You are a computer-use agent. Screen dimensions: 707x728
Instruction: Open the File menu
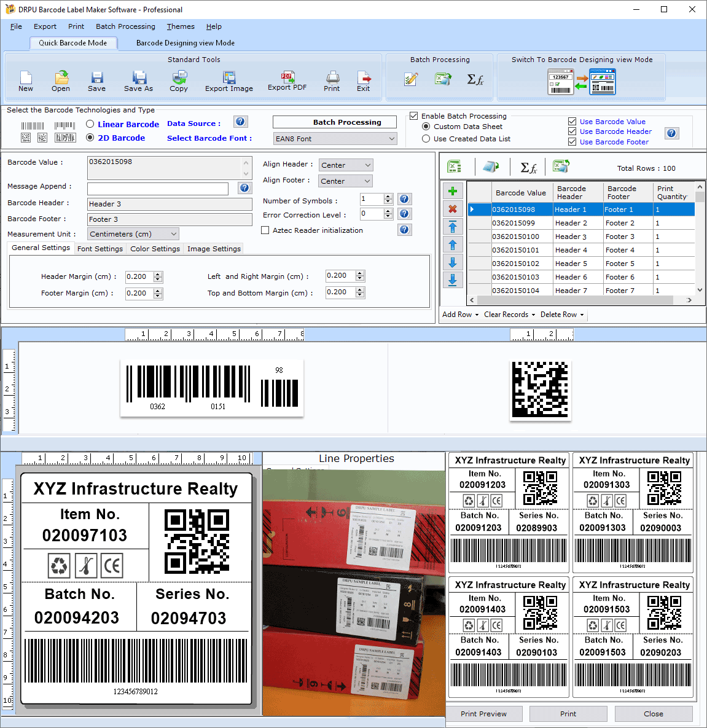(x=16, y=26)
